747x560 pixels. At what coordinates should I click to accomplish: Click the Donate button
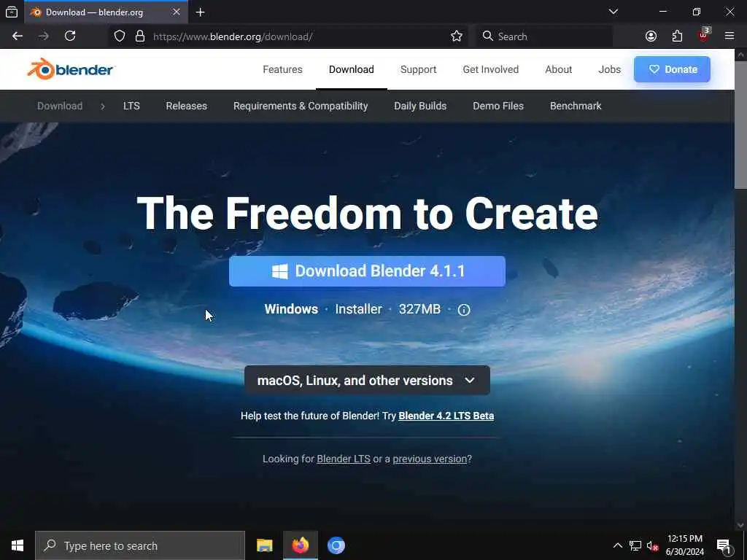pos(672,69)
